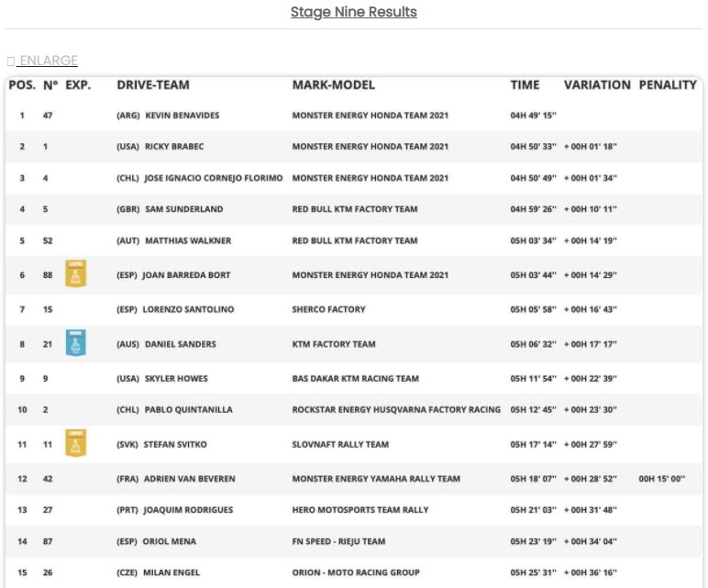The image size is (708, 588).
Task: Click Oriol Mena's variation + 00H 34' 04"
Action: tap(591, 541)
